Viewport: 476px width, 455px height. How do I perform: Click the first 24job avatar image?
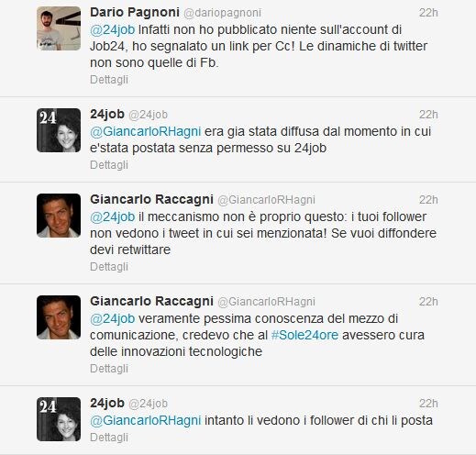coord(59,130)
